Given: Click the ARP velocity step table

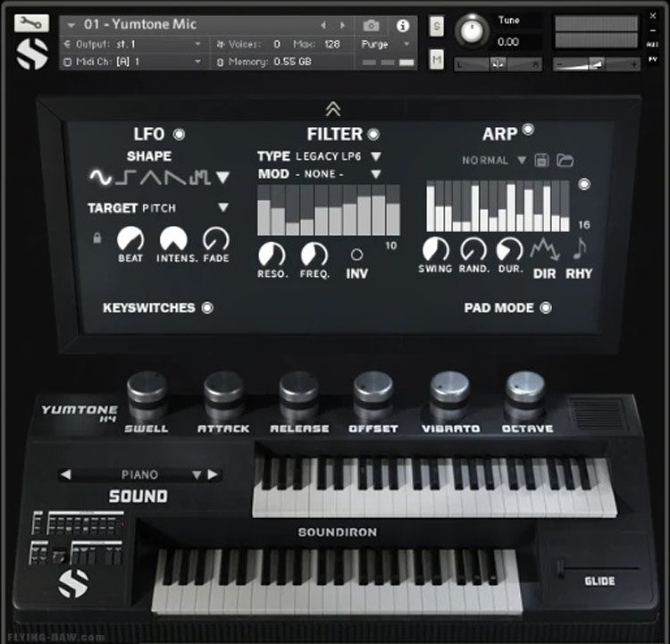Looking at the screenshot, I should 498,206.
